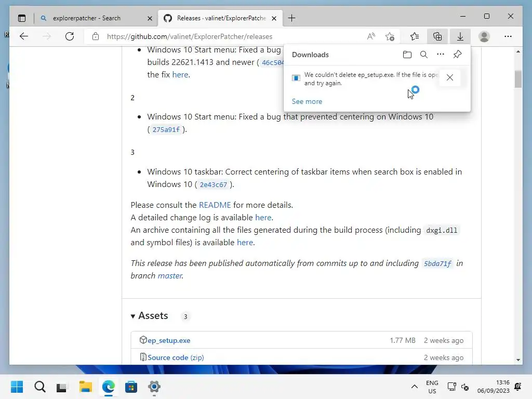Search downloads in the Downloads panel
This screenshot has width=532, height=399.
424,54
